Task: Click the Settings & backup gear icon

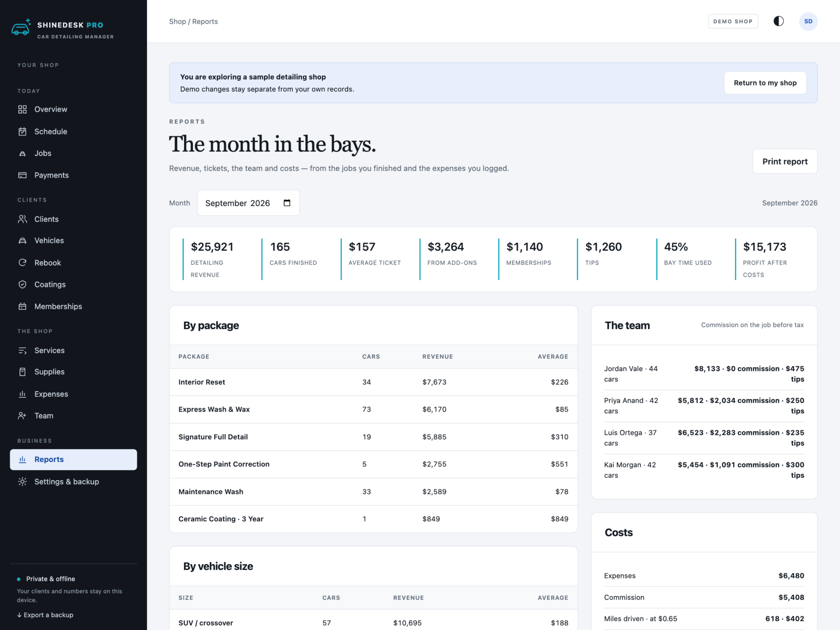Action: point(22,481)
